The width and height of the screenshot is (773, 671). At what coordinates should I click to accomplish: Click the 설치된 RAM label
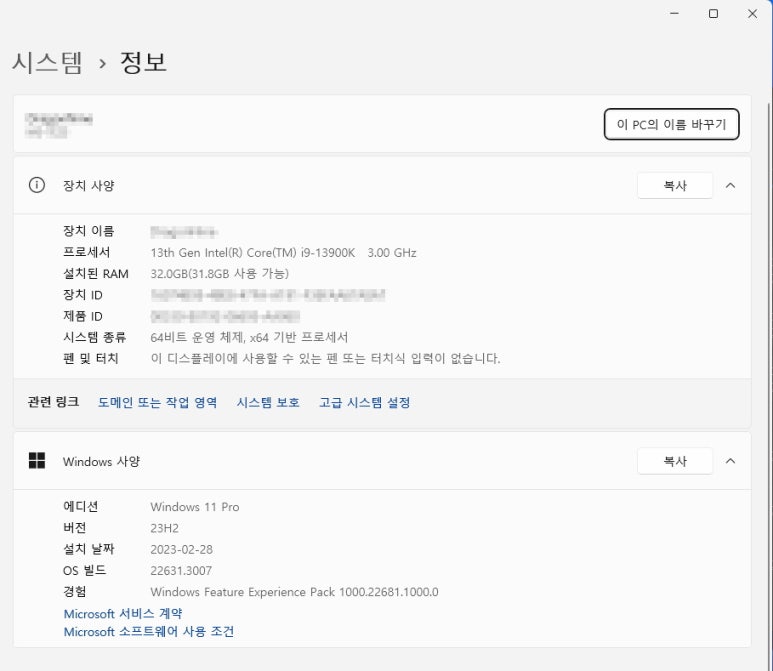click(96, 274)
